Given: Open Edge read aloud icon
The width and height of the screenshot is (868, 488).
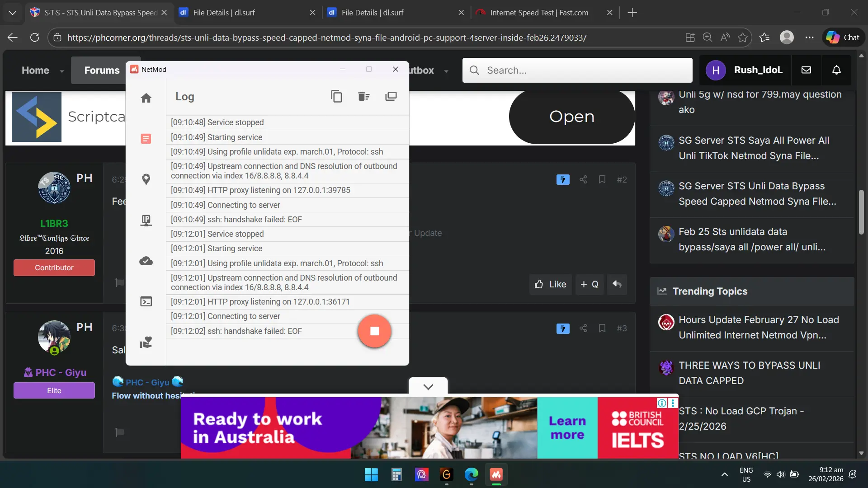Looking at the screenshot, I should 725,38.
